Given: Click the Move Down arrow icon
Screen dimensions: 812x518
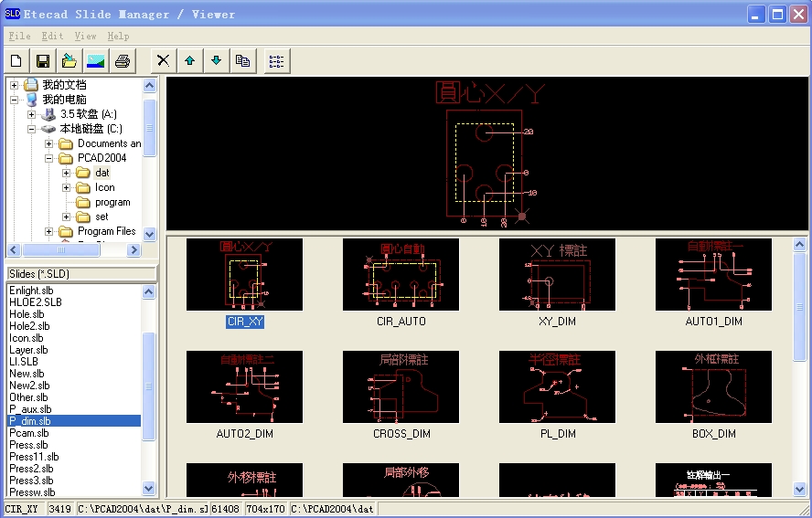Looking at the screenshot, I should pyautogui.click(x=216, y=61).
